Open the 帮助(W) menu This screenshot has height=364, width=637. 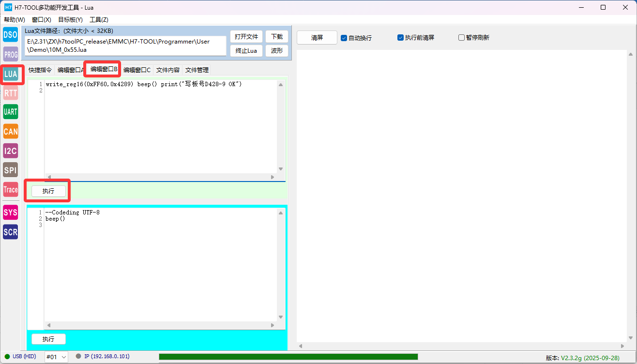[15, 20]
